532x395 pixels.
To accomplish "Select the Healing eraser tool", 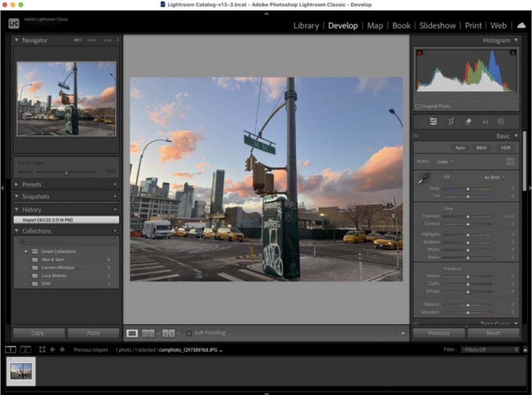I will (x=468, y=122).
